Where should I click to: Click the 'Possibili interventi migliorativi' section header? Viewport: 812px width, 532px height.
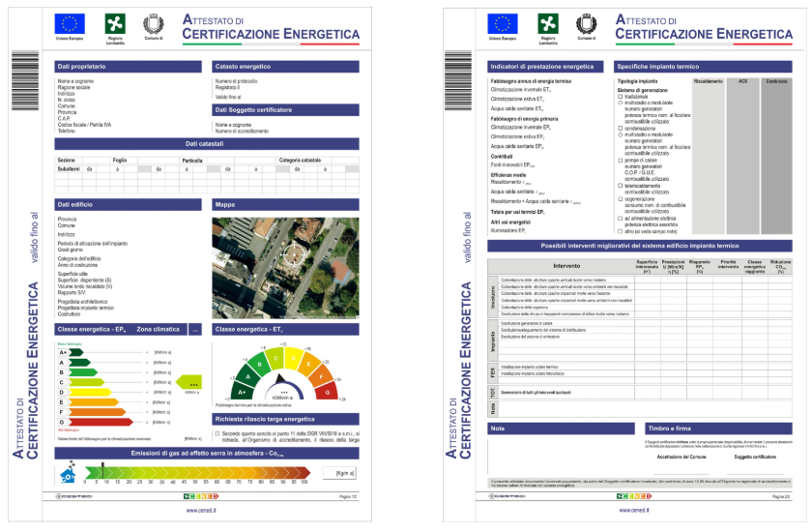point(640,246)
